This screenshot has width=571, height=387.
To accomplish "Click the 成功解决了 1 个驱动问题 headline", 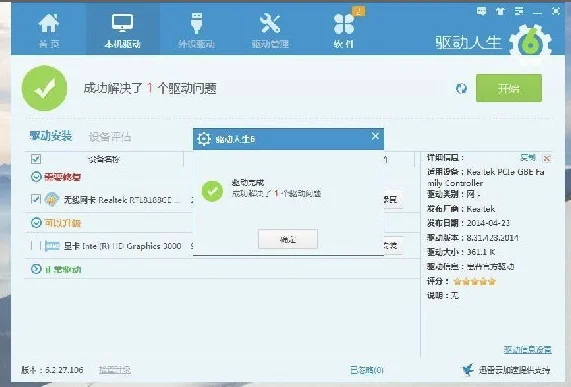I will (150, 88).
